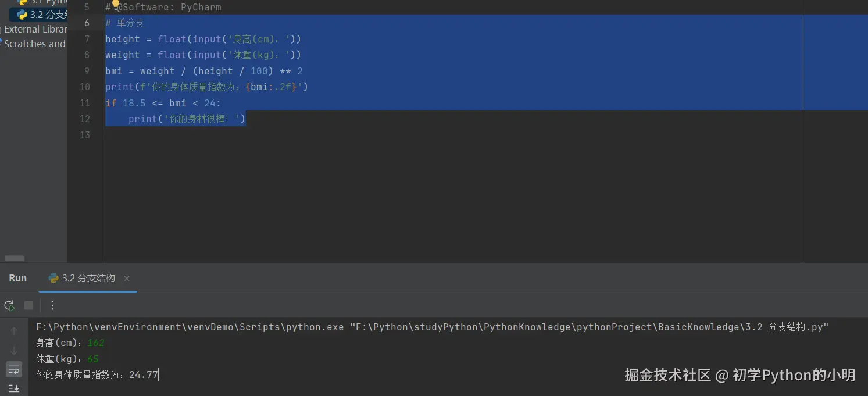
Task: Close the 3.2 分支结构 run tab
Action: click(x=127, y=279)
